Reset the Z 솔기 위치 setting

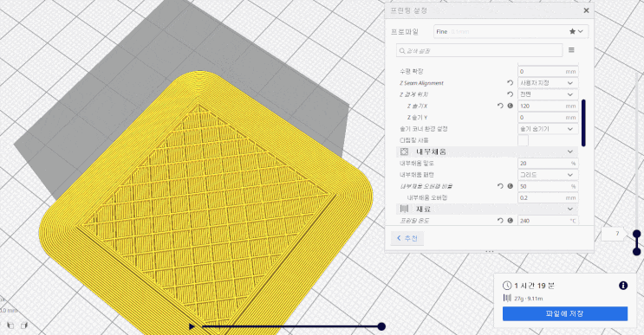point(510,94)
